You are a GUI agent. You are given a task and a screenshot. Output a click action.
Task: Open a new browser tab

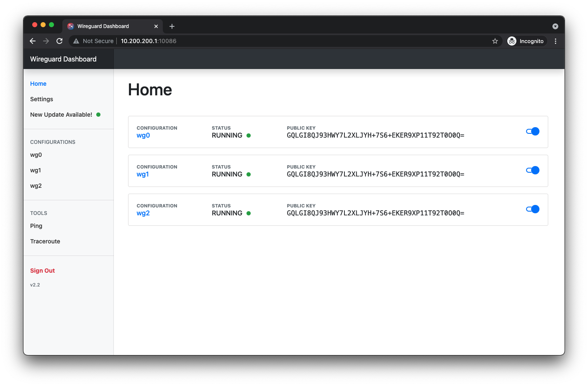pyautogui.click(x=172, y=26)
